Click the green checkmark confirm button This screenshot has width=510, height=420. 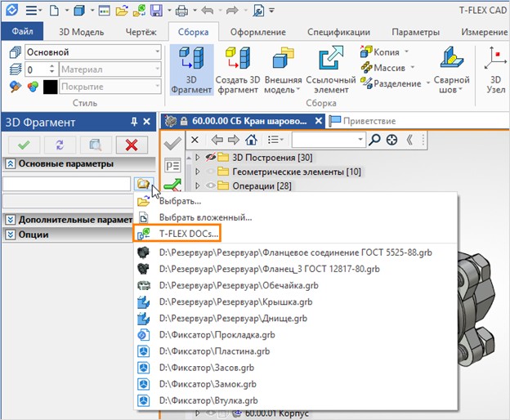pos(24,145)
